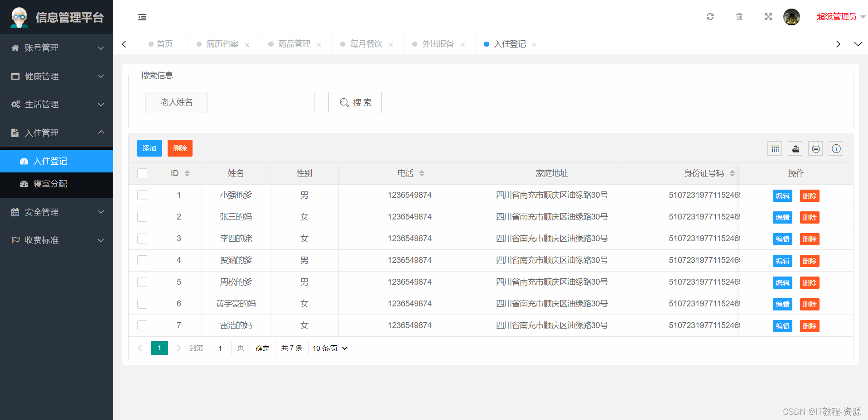Sort the table by ID column arrows
The width and height of the screenshot is (868, 420).
coord(187,173)
